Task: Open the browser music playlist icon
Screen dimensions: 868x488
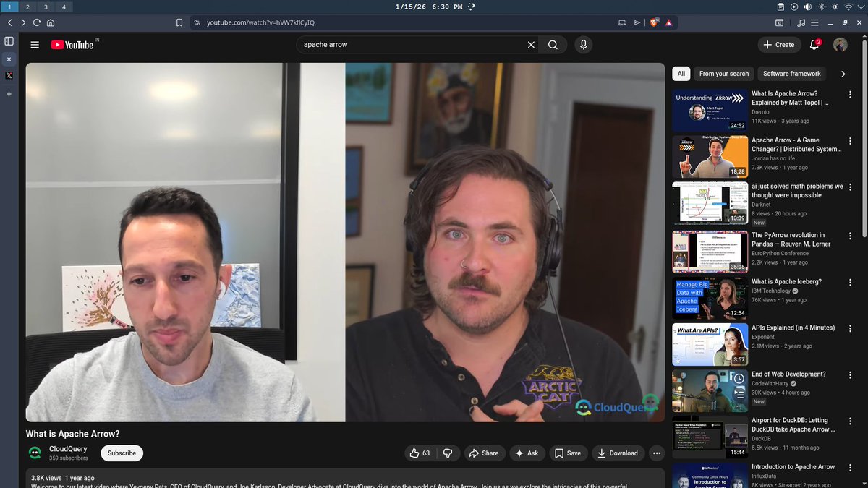Action: point(801,22)
